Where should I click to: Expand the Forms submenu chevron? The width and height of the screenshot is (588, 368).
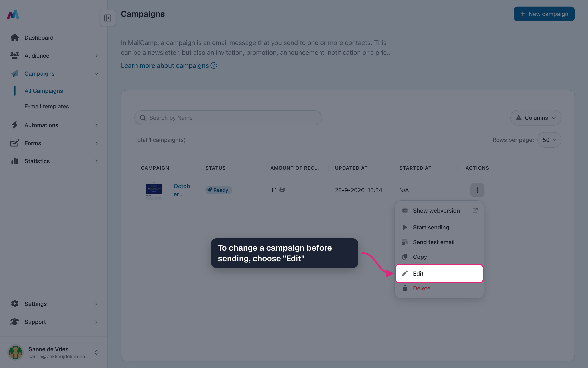(96, 143)
